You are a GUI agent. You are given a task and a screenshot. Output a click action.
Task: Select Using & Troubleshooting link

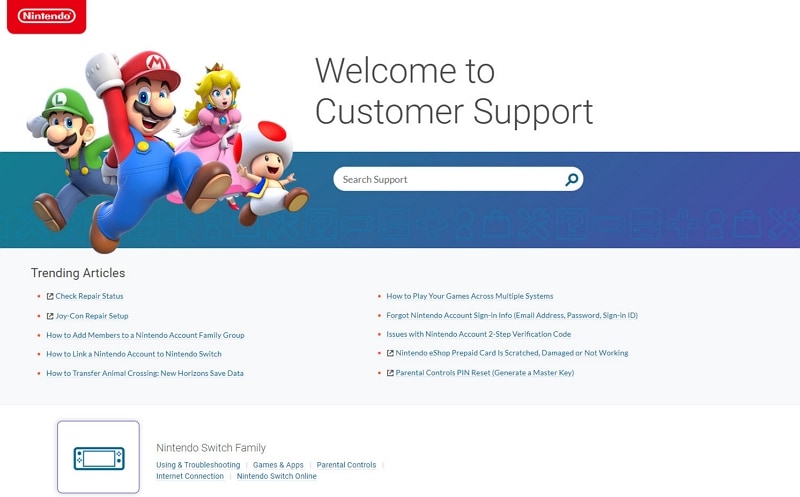[198, 465]
